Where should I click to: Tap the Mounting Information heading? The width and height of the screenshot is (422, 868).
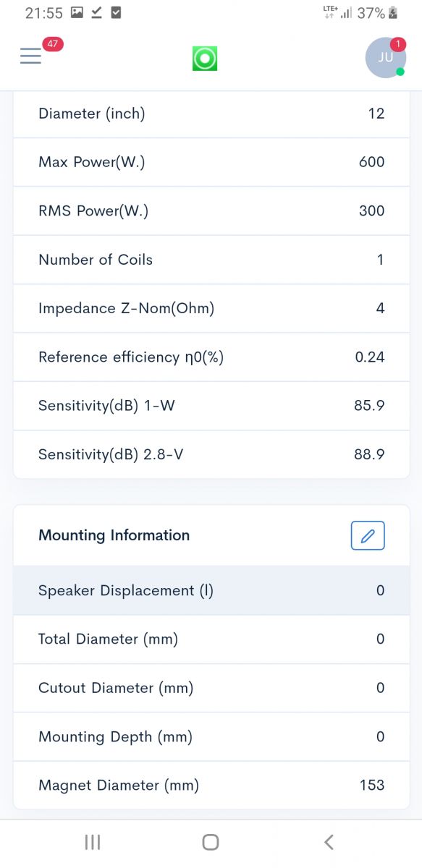114,535
